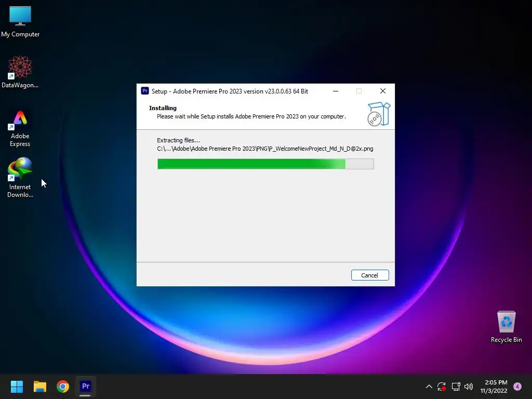This screenshot has height=399, width=532.
Task: Cancel the Premiere Pro installation
Action: click(x=370, y=275)
